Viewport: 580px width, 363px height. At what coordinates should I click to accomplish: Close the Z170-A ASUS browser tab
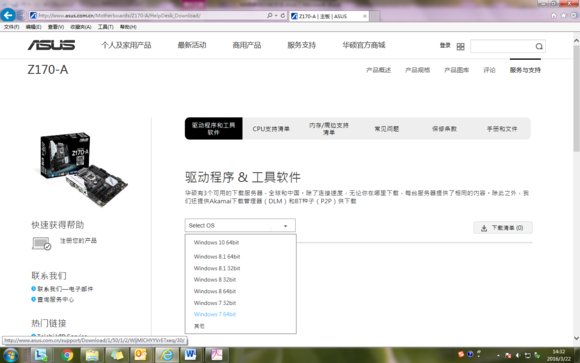pos(365,16)
